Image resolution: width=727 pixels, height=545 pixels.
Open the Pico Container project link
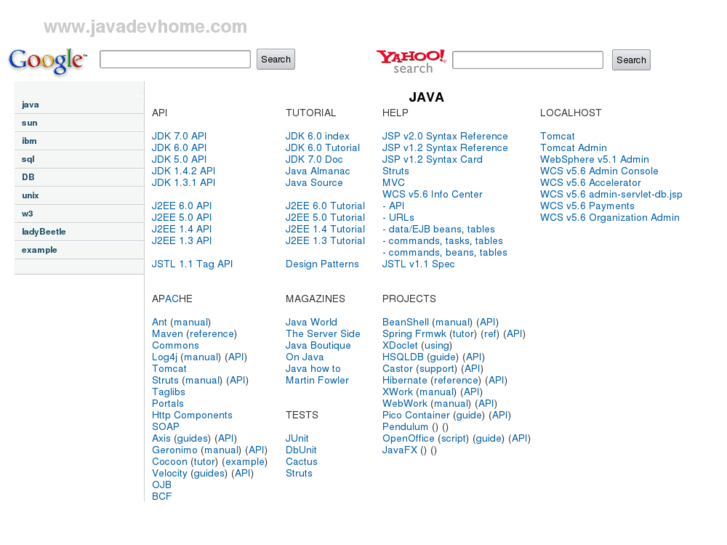(415, 415)
